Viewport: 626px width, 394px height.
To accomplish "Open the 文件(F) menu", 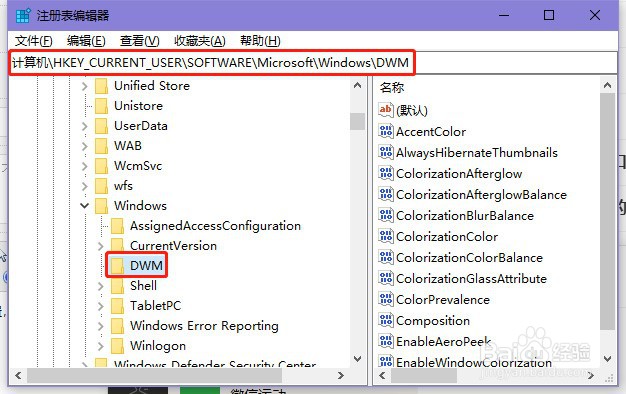I will pos(34,41).
